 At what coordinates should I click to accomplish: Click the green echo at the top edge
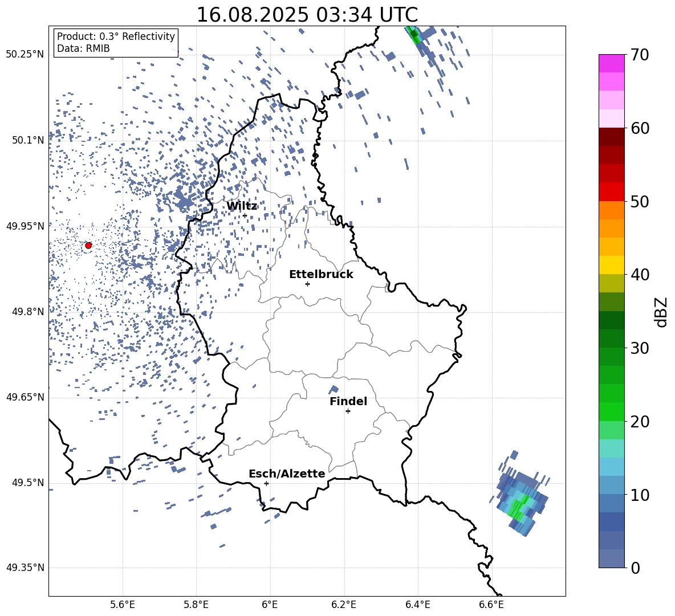click(414, 34)
